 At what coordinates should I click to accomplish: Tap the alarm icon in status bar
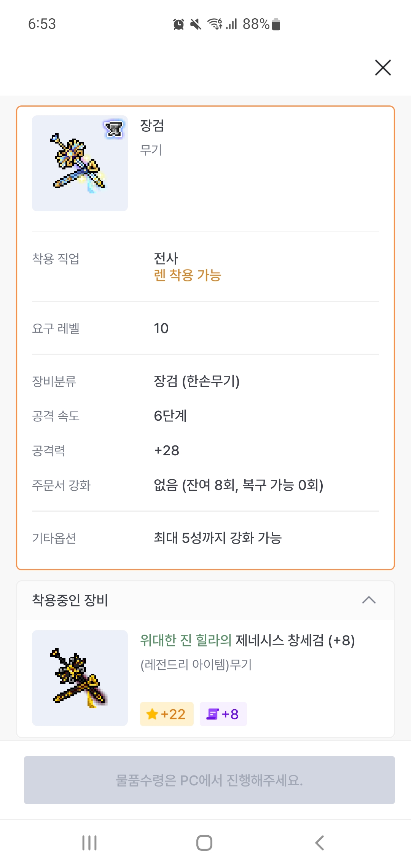click(x=178, y=24)
